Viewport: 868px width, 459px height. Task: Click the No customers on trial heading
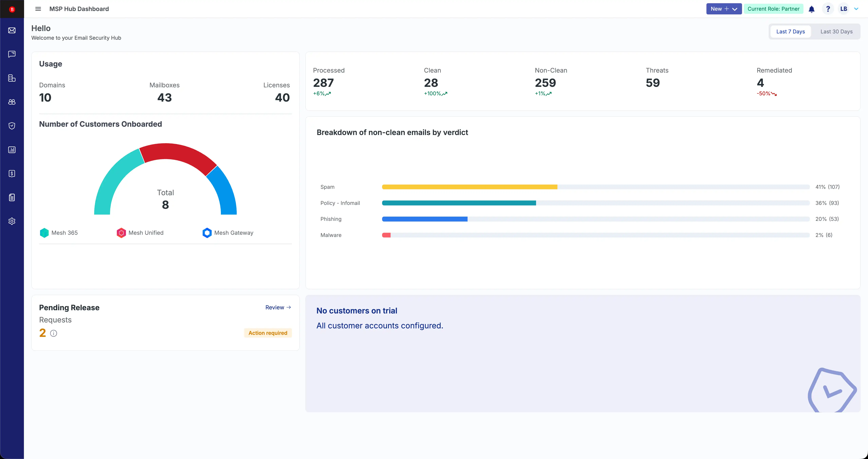(357, 311)
